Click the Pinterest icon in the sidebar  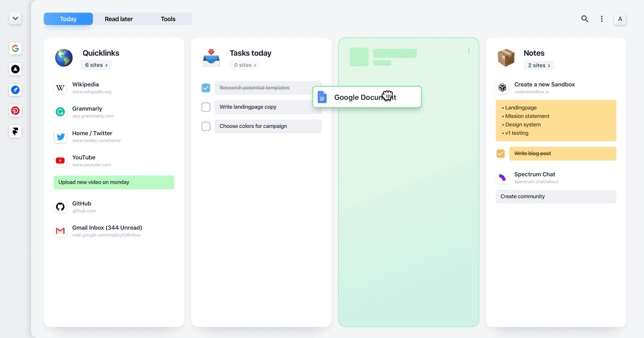(16, 111)
